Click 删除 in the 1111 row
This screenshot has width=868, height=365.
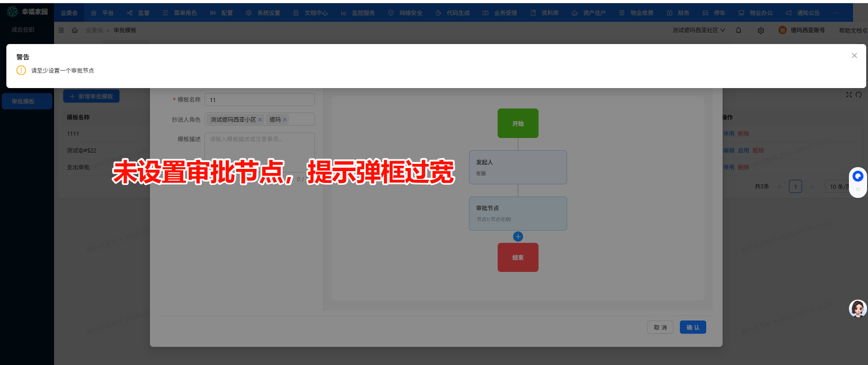[x=743, y=133]
